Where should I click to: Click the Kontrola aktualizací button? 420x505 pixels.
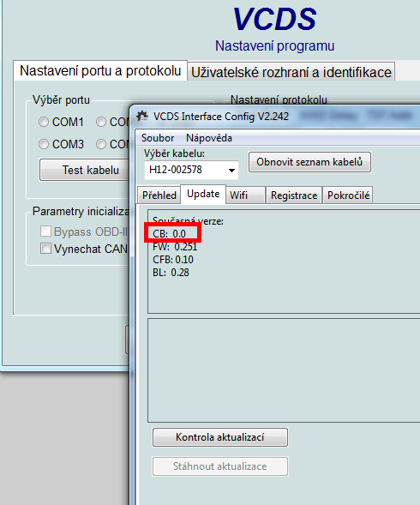pos(220,437)
